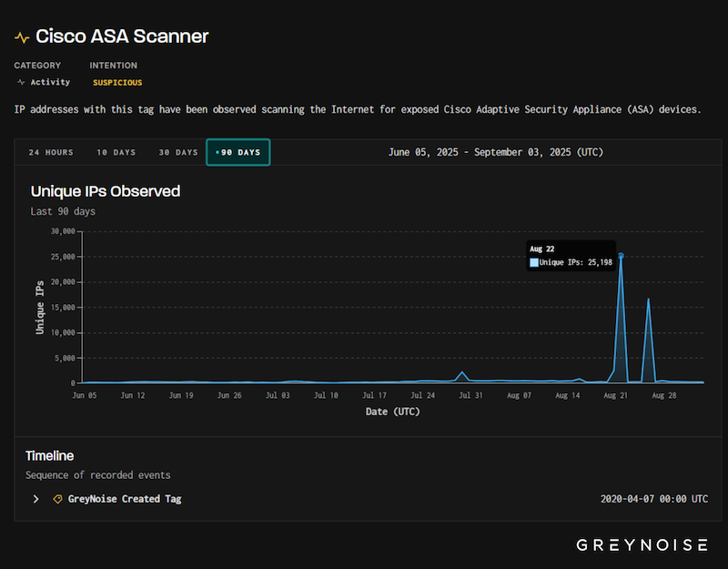Click the Aug 28 x-axis label

[x=664, y=395]
